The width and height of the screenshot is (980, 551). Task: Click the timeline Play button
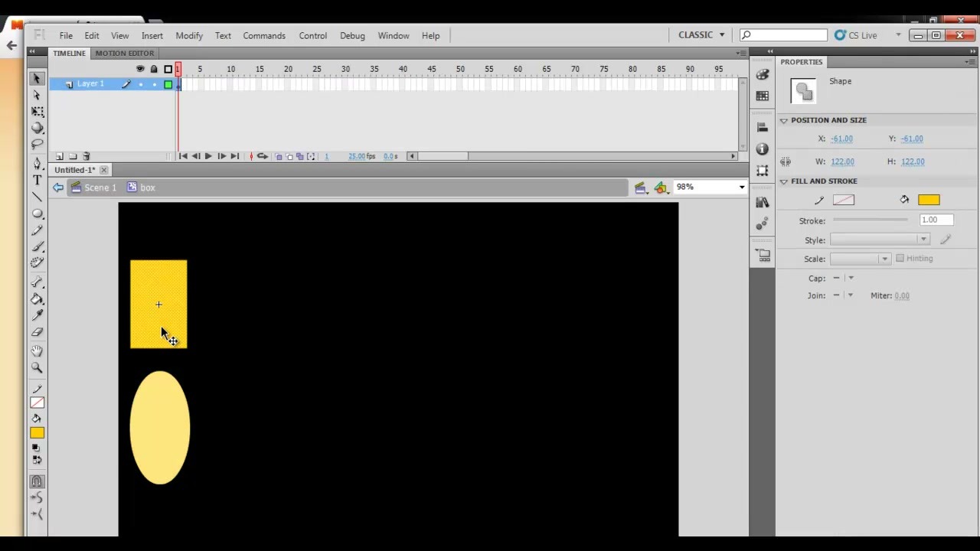click(x=208, y=156)
